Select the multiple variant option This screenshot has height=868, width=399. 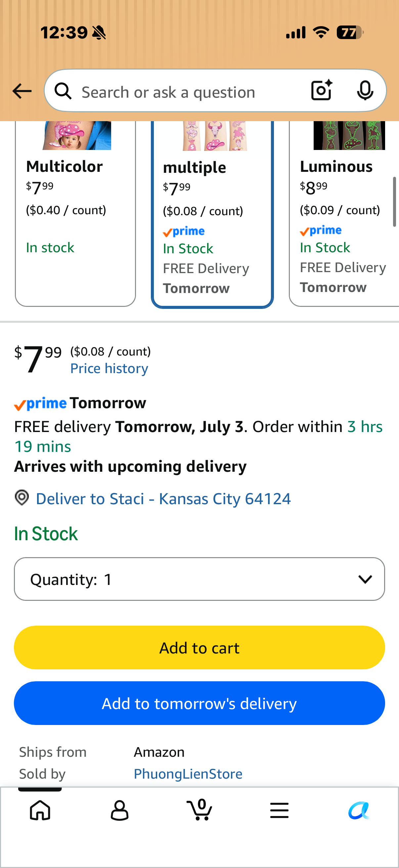tap(212, 214)
